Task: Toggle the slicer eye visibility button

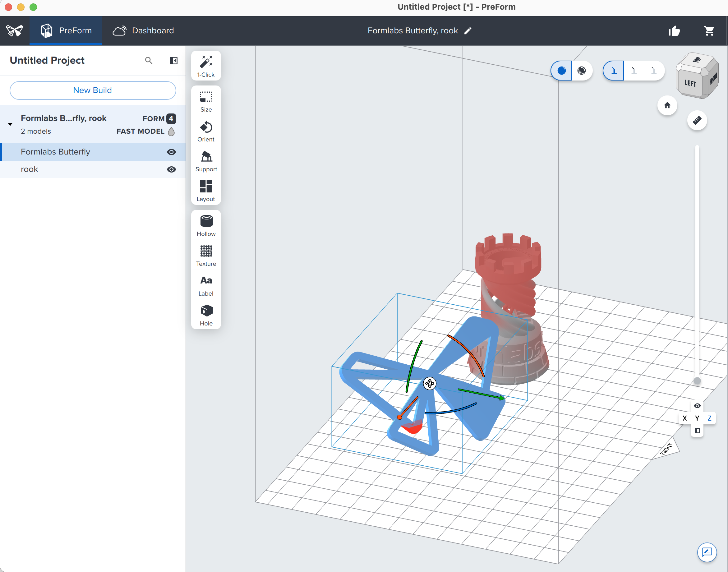Action: [697, 406]
